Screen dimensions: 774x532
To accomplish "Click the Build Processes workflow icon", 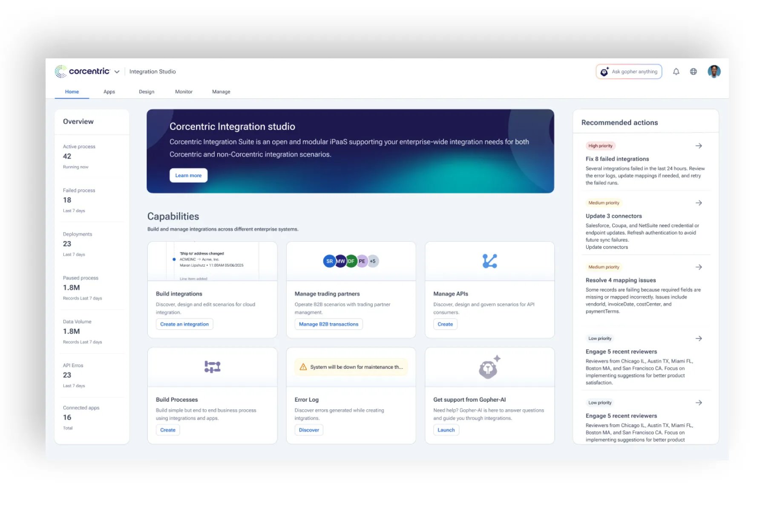I will pyautogui.click(x=212, y=367).
